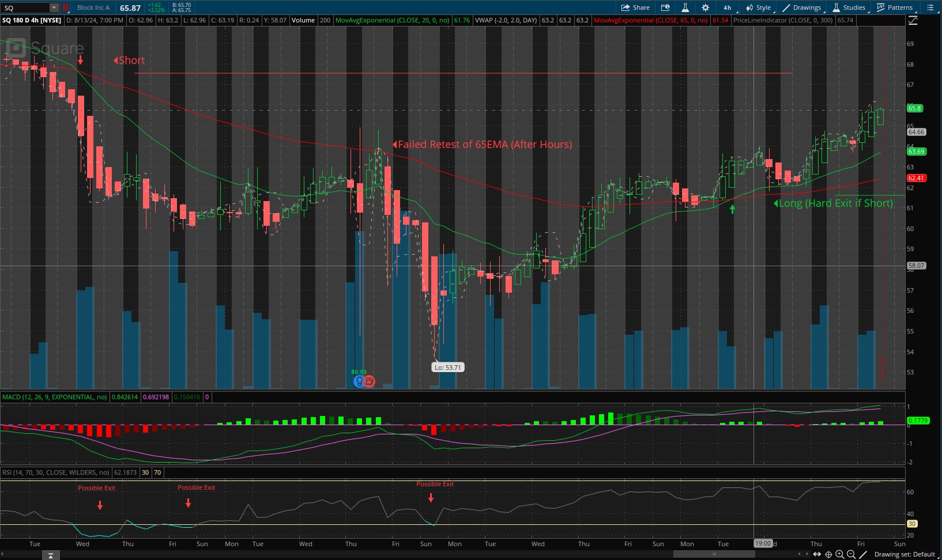Click the VWAP study label
The width and height of the screenshot is (942, 560).
click(506, 20)
